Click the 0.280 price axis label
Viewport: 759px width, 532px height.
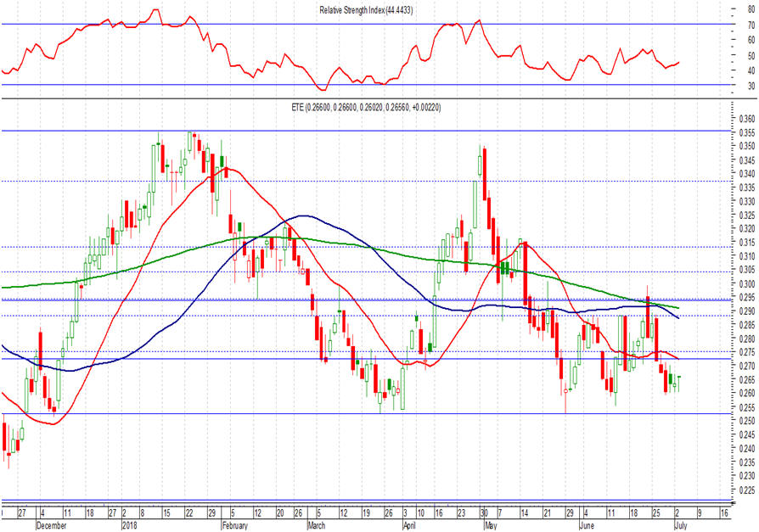[x=747, y=339]
